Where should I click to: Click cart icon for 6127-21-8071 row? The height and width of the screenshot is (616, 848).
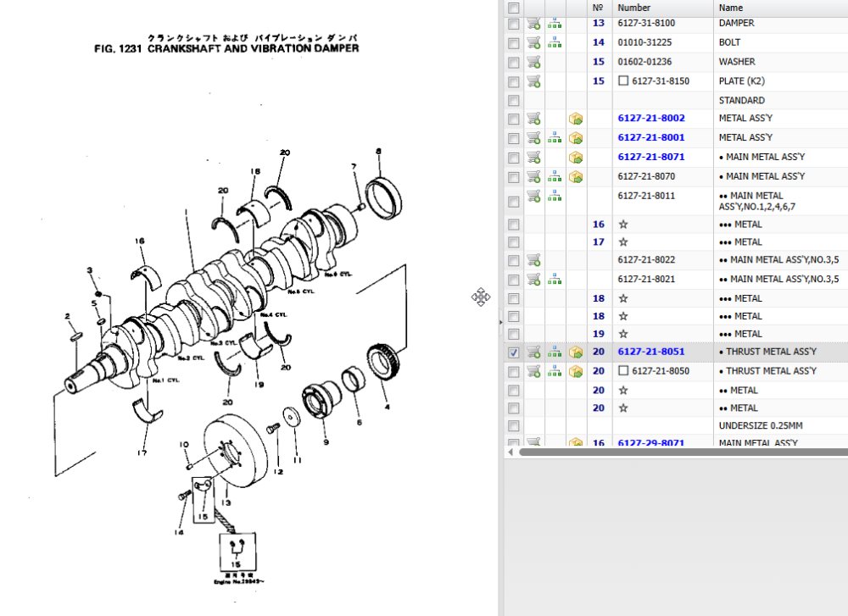coord(533,158)
